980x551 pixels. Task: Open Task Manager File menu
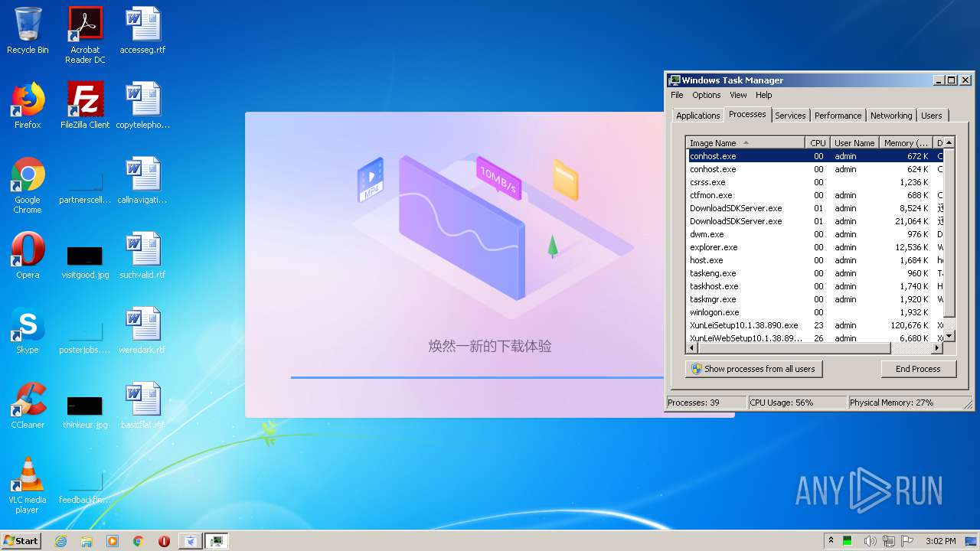tap(677, 95)
